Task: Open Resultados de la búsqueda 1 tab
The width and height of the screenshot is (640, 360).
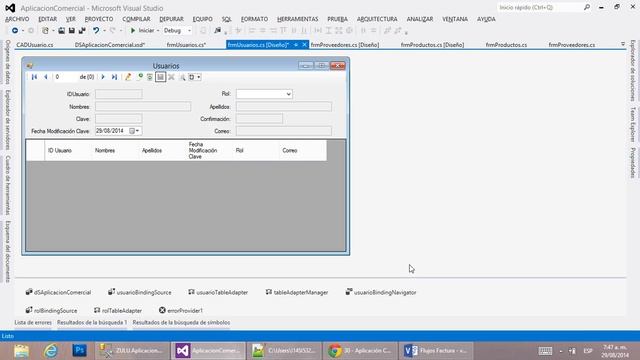Action: click(92, 322)
